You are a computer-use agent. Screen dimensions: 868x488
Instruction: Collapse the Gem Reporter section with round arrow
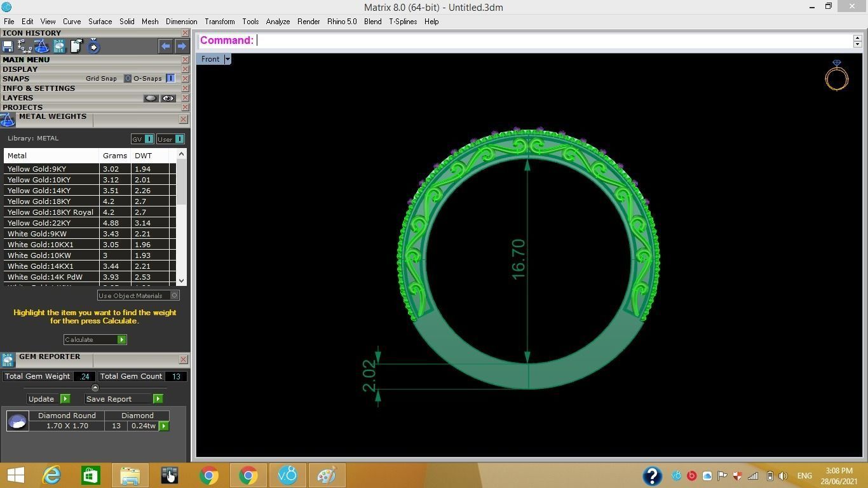pos(95,388)
